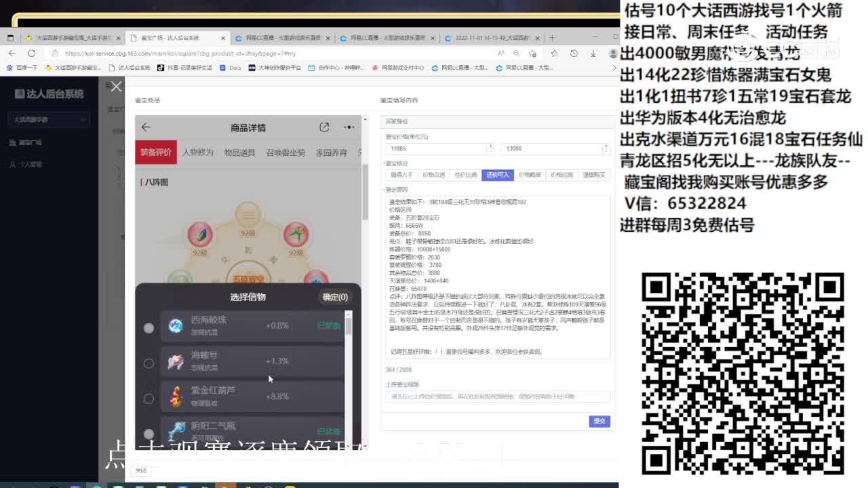Image resolution: width=868 pixels, height=488 pixels.
Task: Click the 确定(0) confirm button
Action: click(335, 297)
